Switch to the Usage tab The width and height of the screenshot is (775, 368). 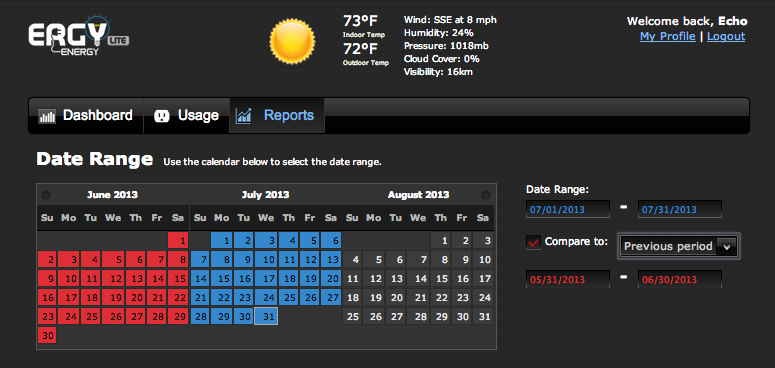tap(186, 116)
